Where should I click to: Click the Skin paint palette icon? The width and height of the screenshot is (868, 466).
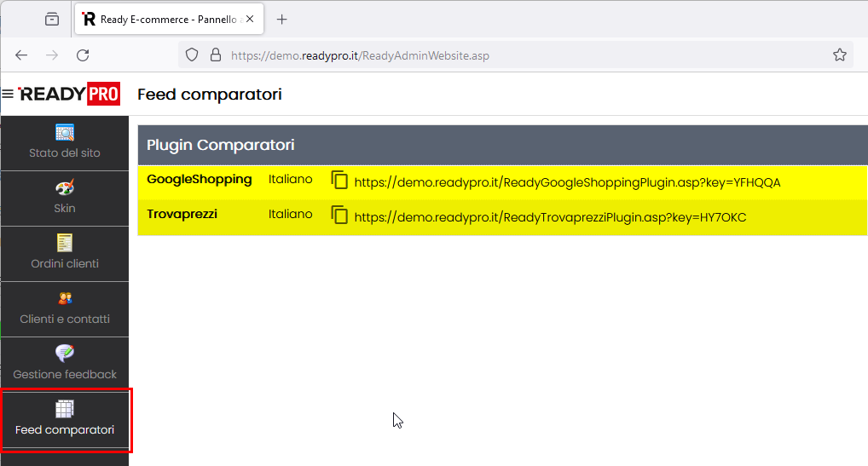coord(65,188)
